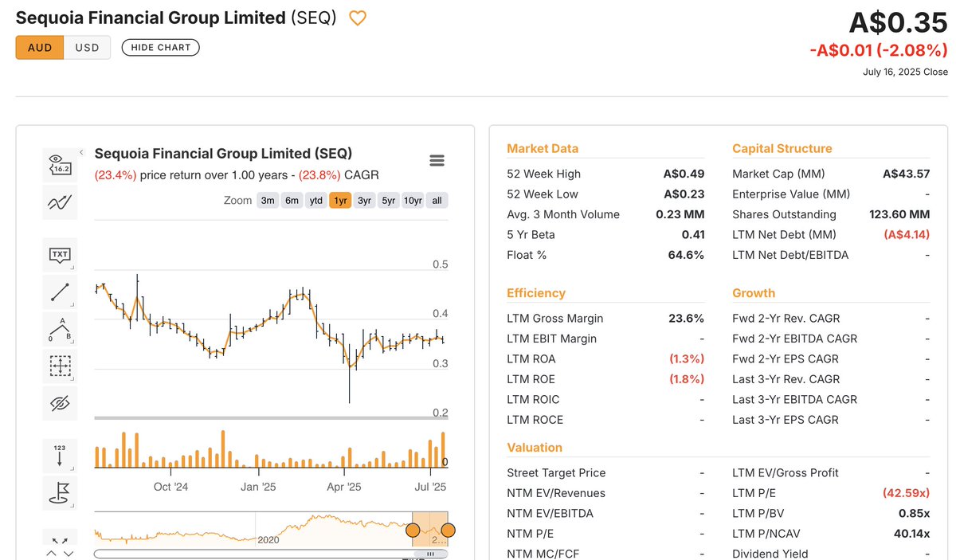
Task: Grab the left navigator range handle
Action: (x=413, y=530)
